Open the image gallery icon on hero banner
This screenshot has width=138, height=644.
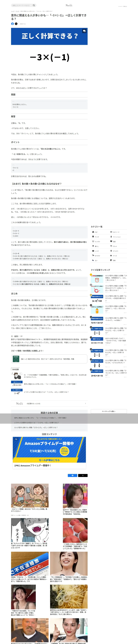84,31
